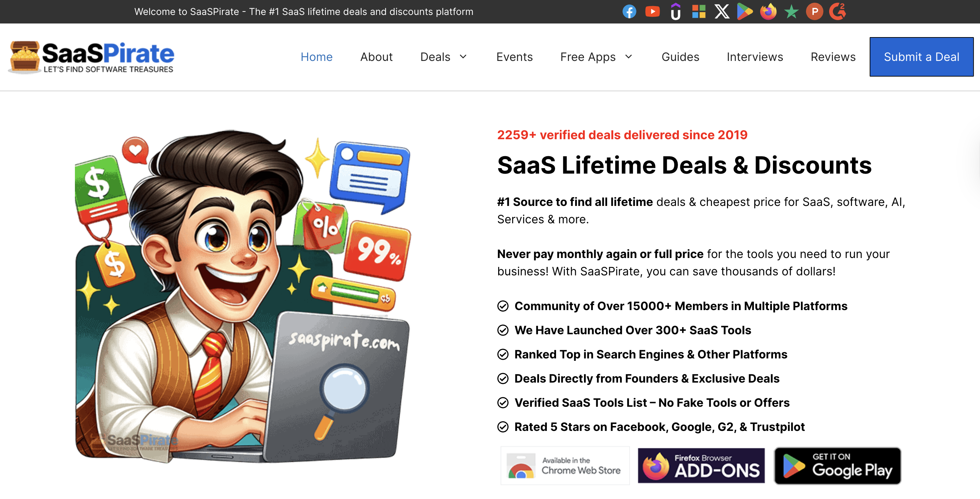Open the Get it on Google Play badge
980x499 pixels.
(x=837, y=466)
